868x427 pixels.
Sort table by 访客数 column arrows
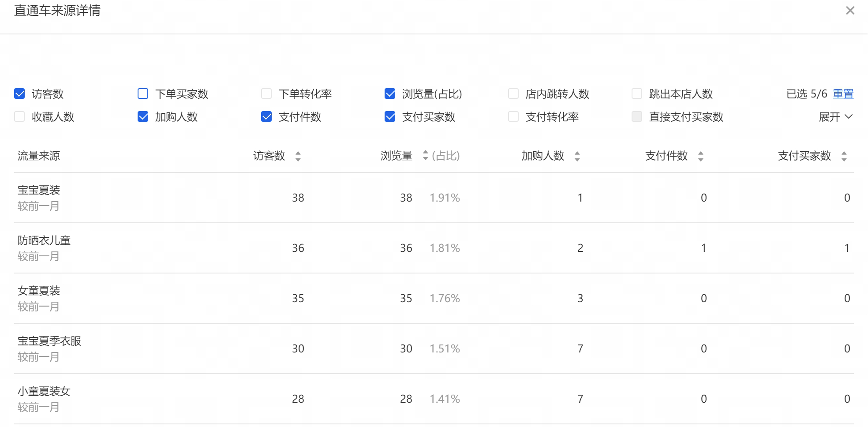click(298, 156)
